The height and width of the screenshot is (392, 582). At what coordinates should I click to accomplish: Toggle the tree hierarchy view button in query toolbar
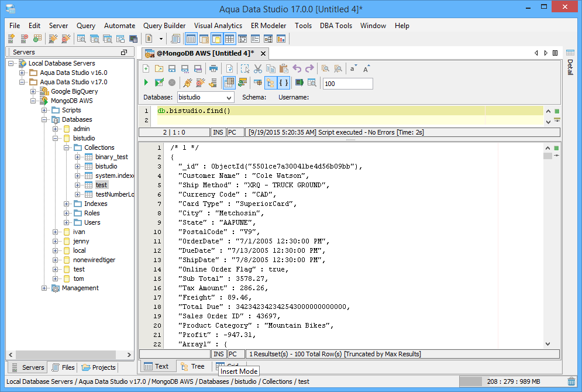pyautogui.click(x=271, y=82)
